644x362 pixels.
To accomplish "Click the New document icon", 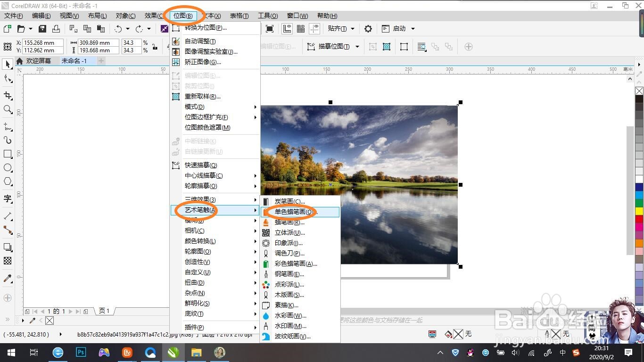I will point(8,29).
